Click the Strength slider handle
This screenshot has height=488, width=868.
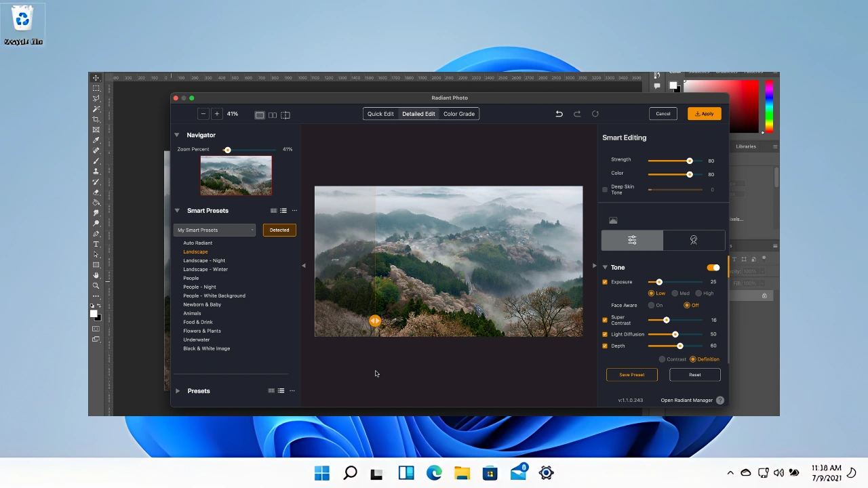coord(690,161)
